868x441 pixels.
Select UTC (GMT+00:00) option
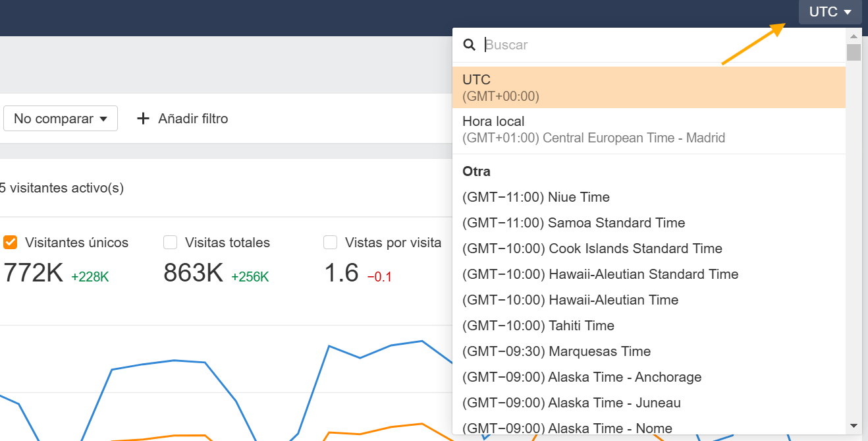click(649, 88)
